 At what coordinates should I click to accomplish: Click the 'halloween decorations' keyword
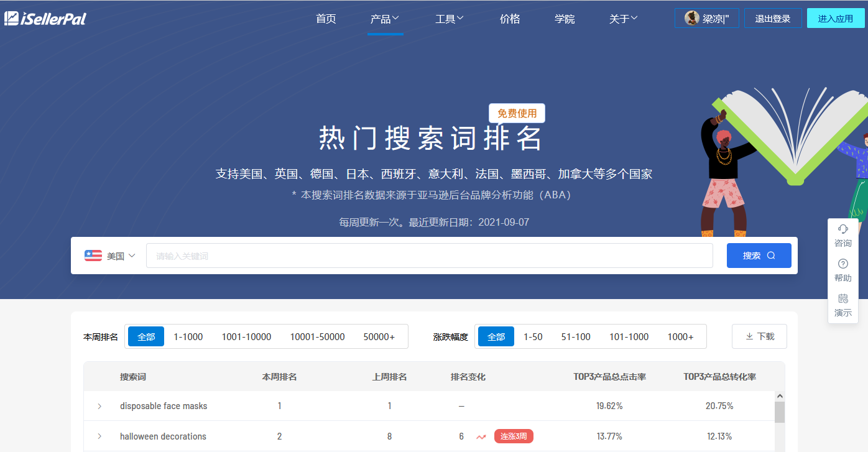coord(163,436)
